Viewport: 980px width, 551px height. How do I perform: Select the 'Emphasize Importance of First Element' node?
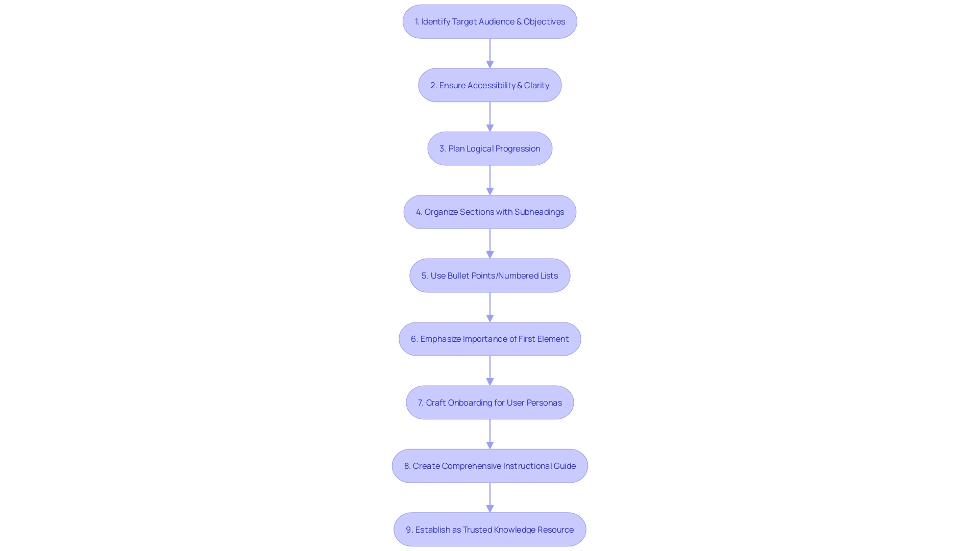[x=490, y=338]
